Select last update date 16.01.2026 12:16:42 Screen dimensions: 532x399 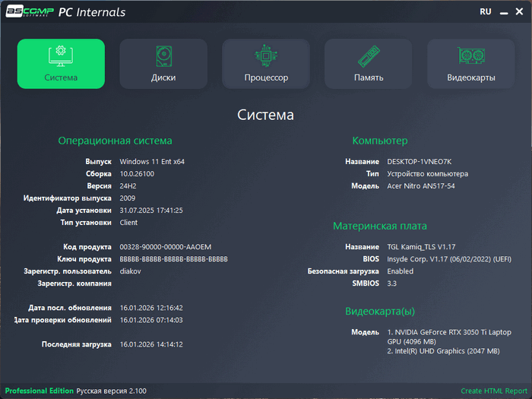click(x=151, y=308)
